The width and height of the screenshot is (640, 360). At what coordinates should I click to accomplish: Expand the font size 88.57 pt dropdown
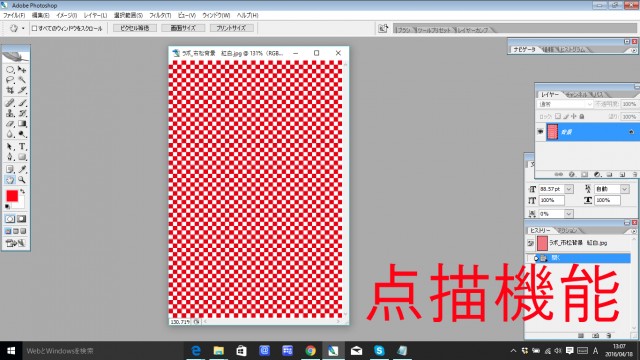569,189
